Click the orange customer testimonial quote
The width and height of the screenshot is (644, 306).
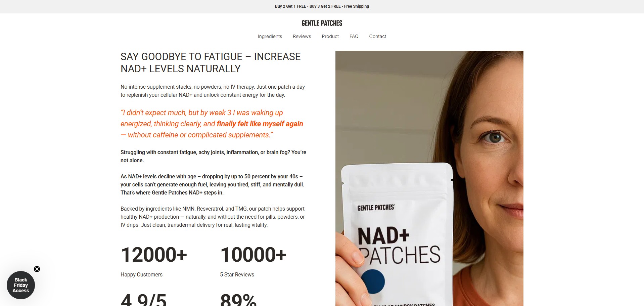212,124
